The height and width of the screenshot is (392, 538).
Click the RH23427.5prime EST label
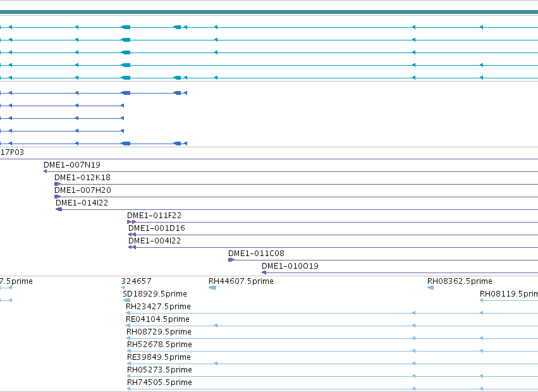[158, 307]
